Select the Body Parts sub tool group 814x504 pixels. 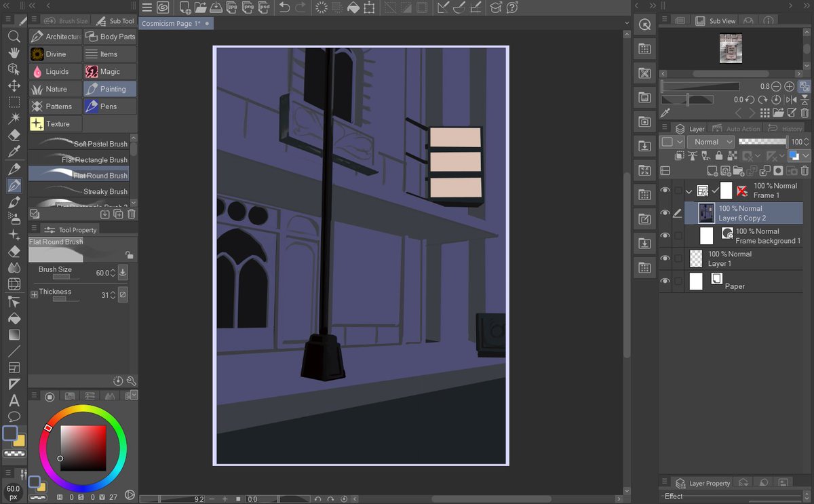point(110,37)
